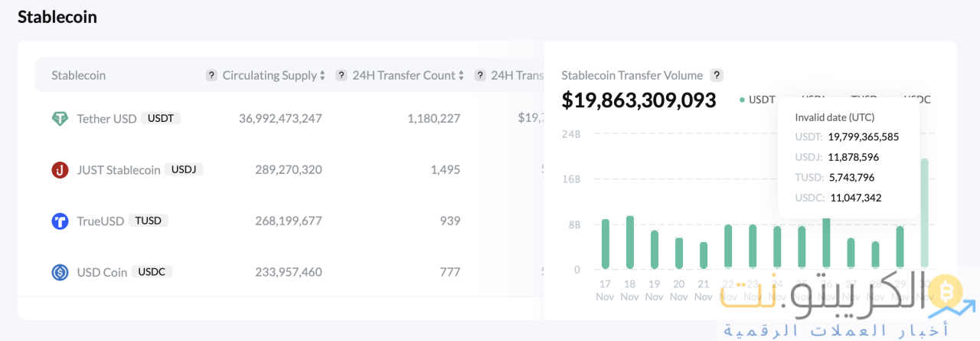Click the highlighted 30 Nov bar
The width and height of the screenshot is (980, 341).
click(x=924, y=213)
